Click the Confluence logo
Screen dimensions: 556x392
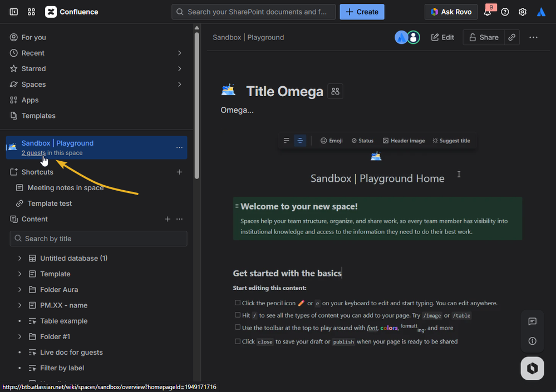pyautogui.click(x=72, y=12)
